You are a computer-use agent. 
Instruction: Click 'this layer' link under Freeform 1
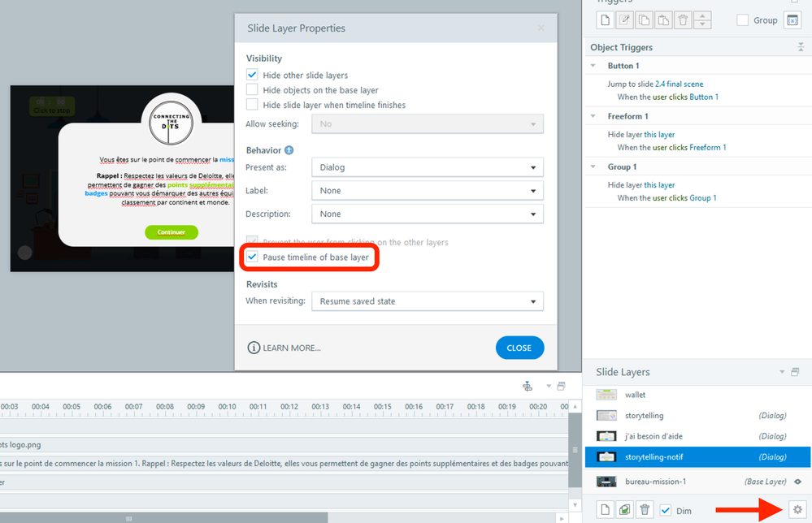pyautogui.click(x=659, y=135)
